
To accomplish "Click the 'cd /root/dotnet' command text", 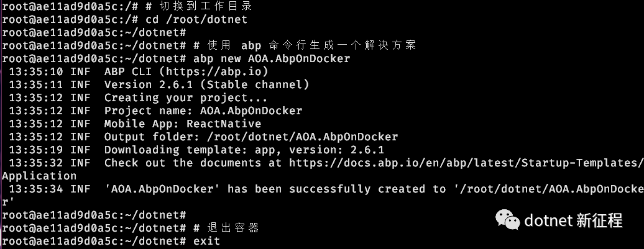I will (196, 19).
